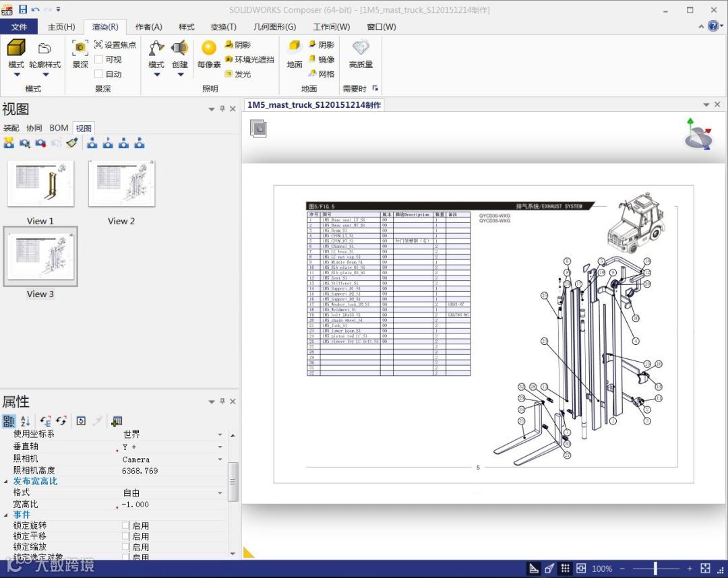The image size is (728, 578).
Task: Open the 垂直轴 vertical axis dropdown
Action: pyautogui.click(x=220, y=447)
